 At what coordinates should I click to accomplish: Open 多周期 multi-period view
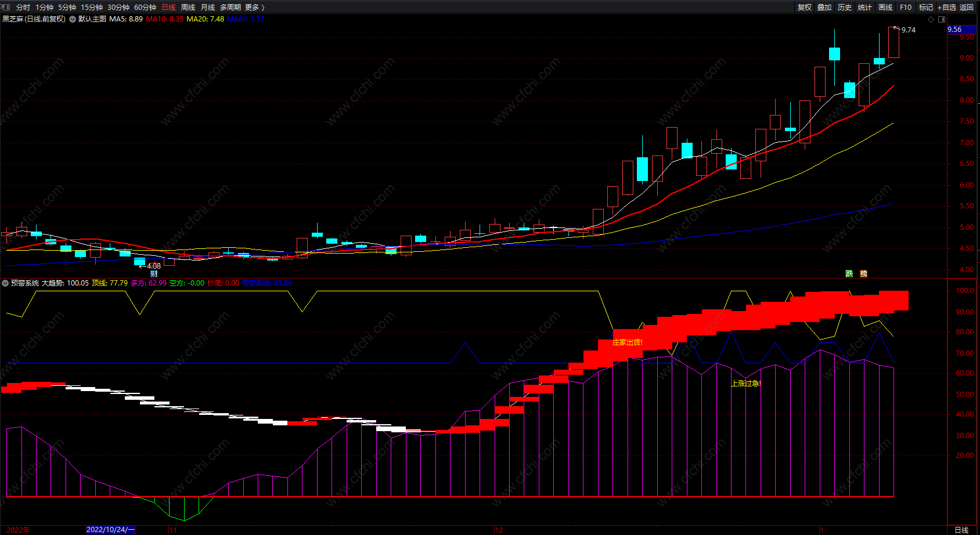[x=230, y=8]
